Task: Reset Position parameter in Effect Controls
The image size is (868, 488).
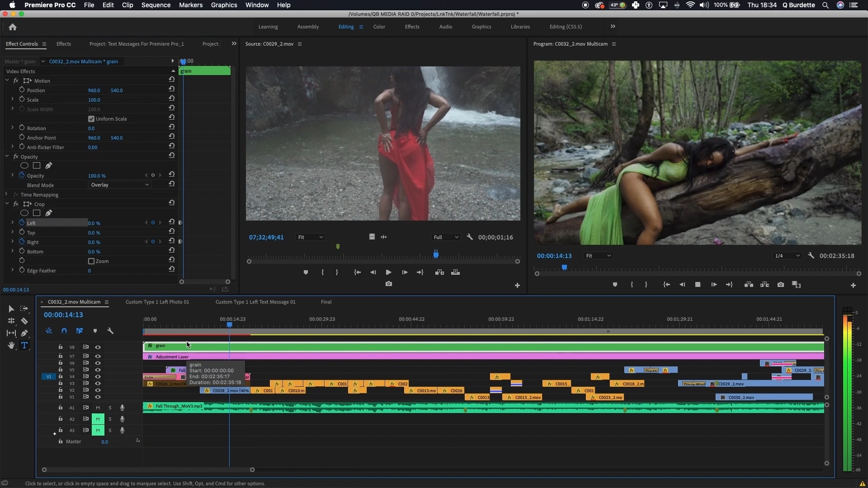Action: click(172, 89)
